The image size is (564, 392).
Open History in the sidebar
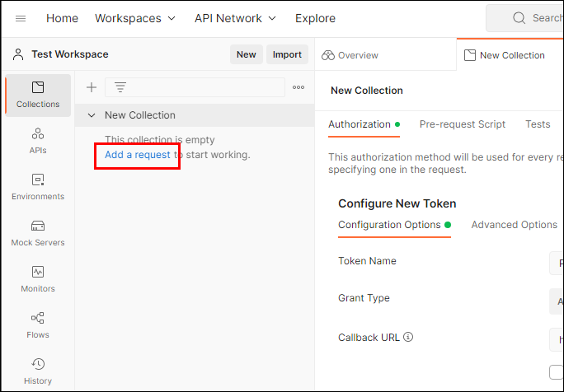[x=38, y=371]
